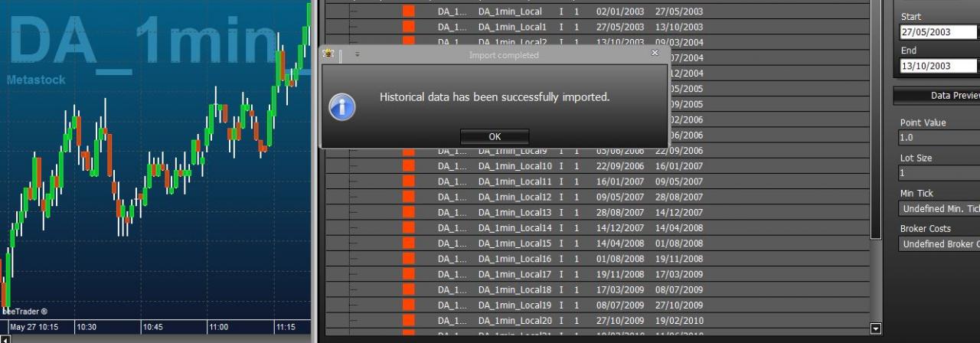Open the Undefined Min. Tick dropdown

[x=940, y=208]
